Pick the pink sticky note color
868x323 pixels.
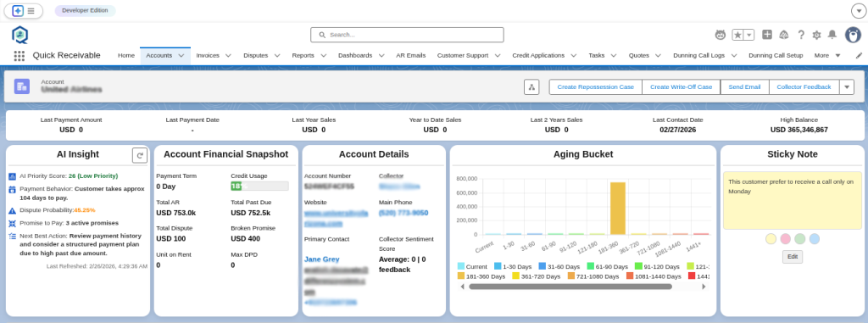(785, 239)
